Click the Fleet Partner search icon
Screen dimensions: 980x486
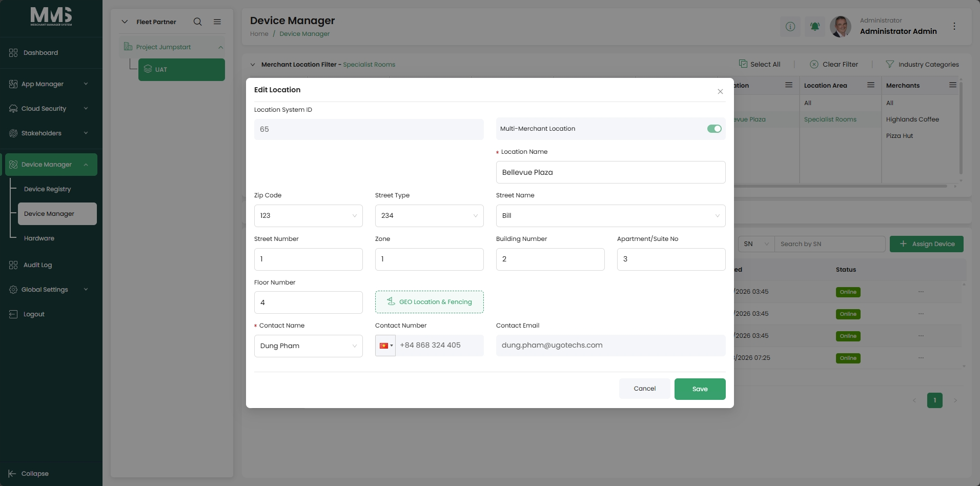197,22
